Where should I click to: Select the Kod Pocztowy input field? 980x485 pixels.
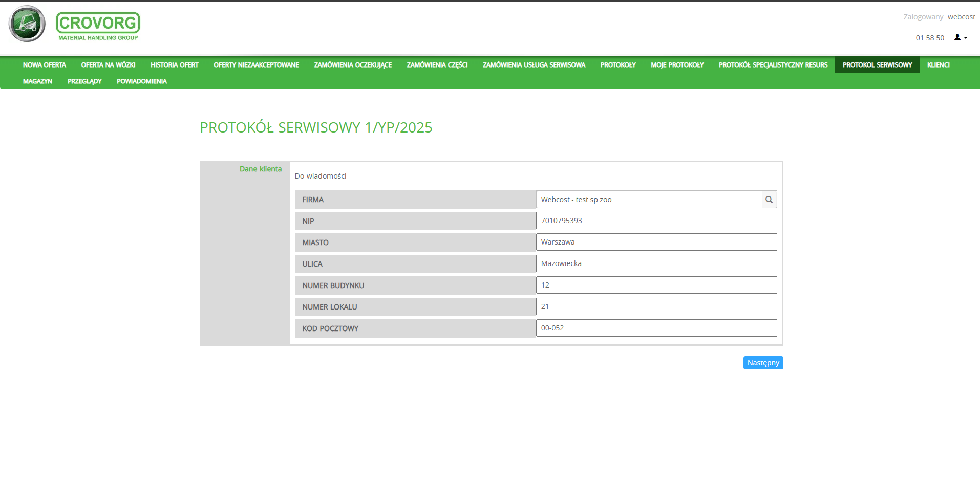tap(656, 328)
